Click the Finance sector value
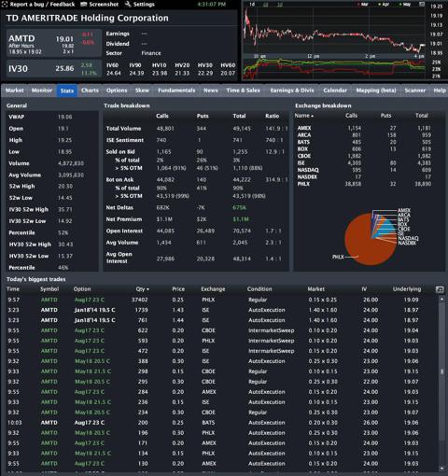448x476 pixels. point(151,53)
